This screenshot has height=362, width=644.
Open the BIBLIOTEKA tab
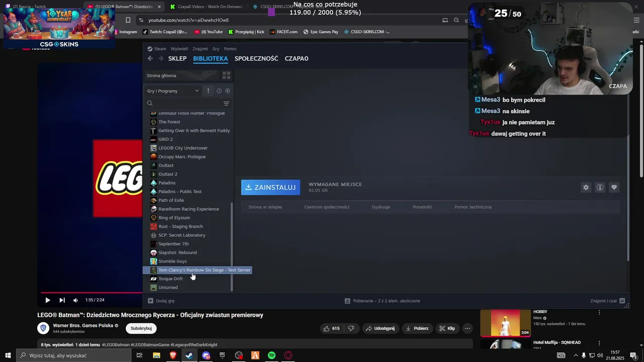(210, 58)
